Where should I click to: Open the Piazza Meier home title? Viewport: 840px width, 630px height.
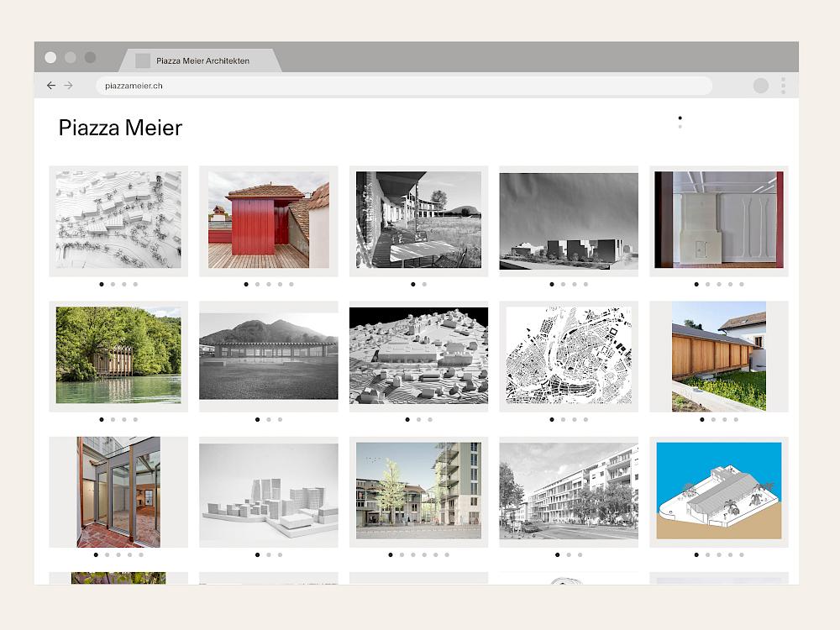click(x=120, y=128)
